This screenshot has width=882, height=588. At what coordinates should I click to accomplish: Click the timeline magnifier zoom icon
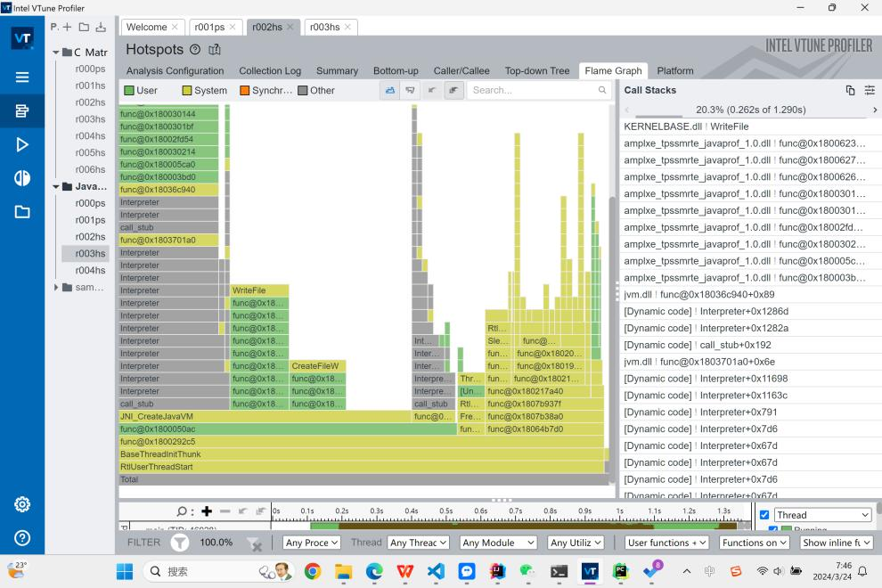(x=182, y=510)
